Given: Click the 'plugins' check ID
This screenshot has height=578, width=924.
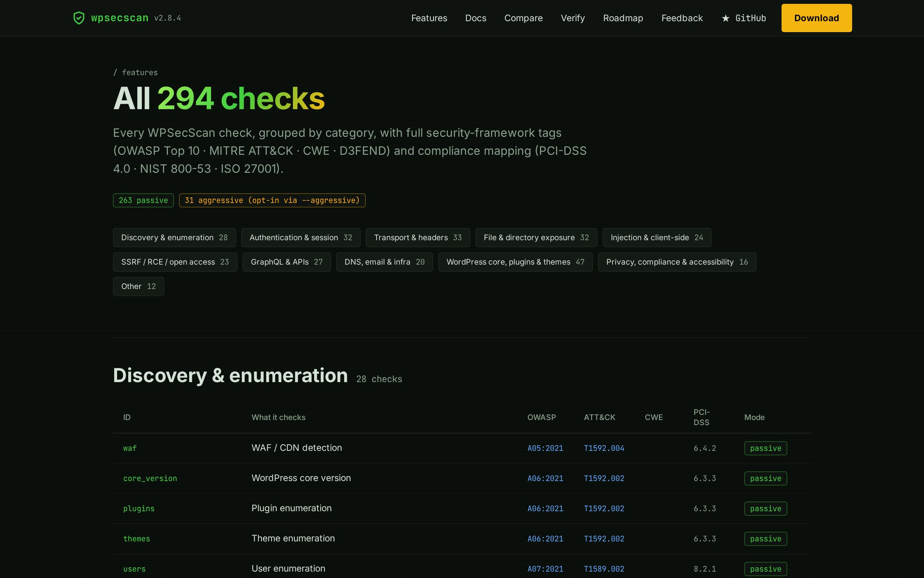Looking at the screenshot, I should [x=139, y=508].
